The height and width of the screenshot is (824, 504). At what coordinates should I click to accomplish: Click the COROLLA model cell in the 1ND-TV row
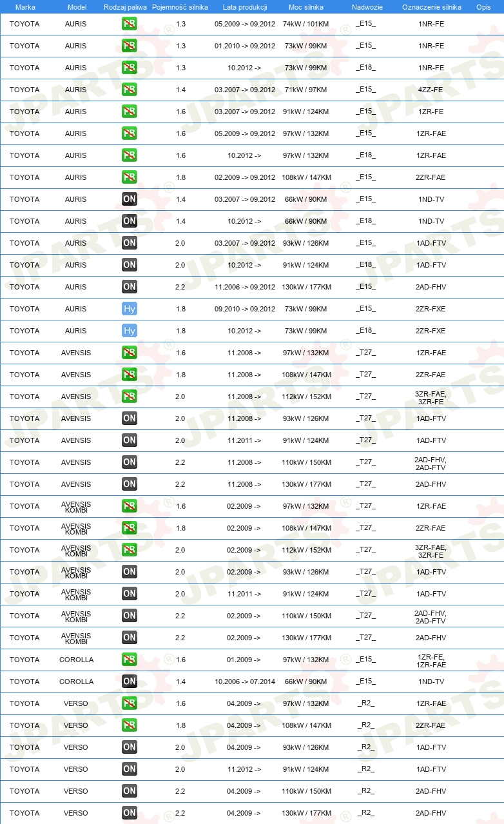coord(76,682)
